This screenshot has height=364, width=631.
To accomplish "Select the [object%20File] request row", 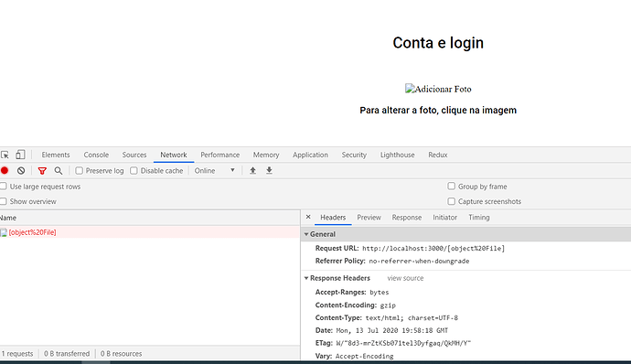I will 150,232.
